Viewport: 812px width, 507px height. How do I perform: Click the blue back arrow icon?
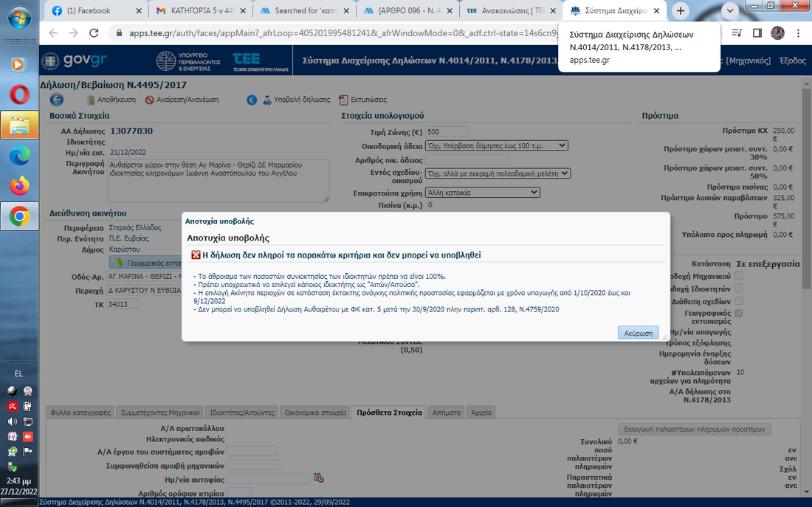tap(57, 100)
